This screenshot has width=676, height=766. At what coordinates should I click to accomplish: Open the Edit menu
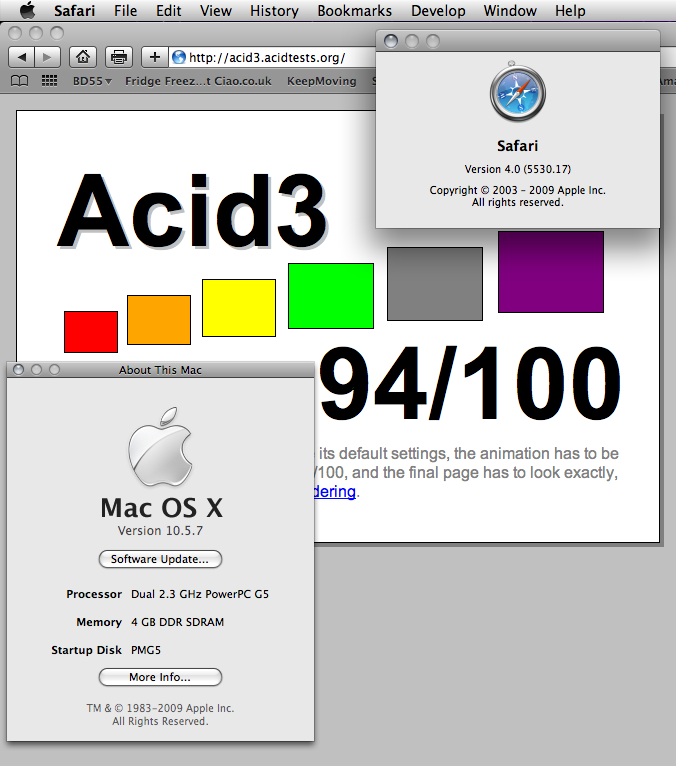tap(169, 11)
